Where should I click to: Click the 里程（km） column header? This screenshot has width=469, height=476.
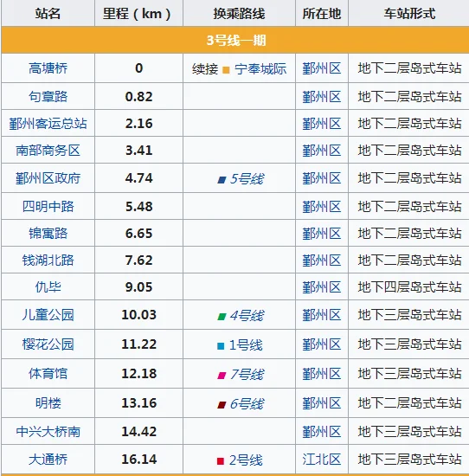[x=139, y=13]
